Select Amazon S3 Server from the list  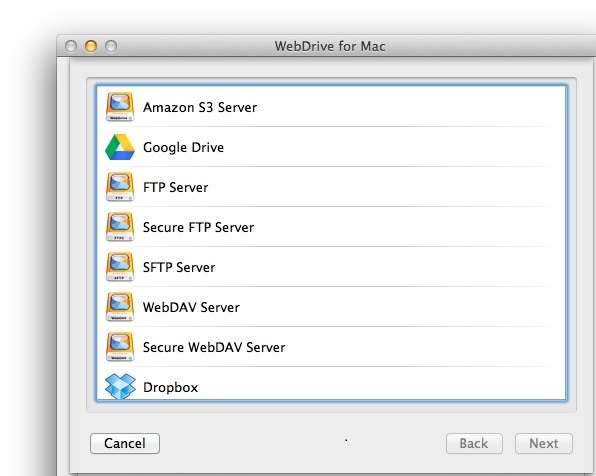coord(331,107)
